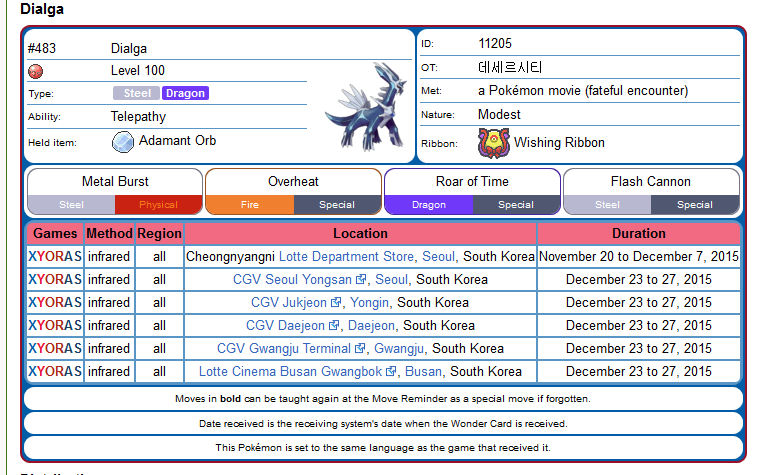Image resolution: width=759 pixels, height=475 pixels.
Task: Open the Gwangju city link
Action: click(399, 349)
